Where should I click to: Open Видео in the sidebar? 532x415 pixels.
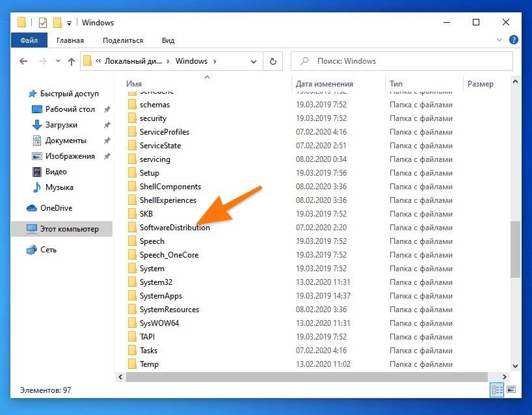tap(56, 172)
